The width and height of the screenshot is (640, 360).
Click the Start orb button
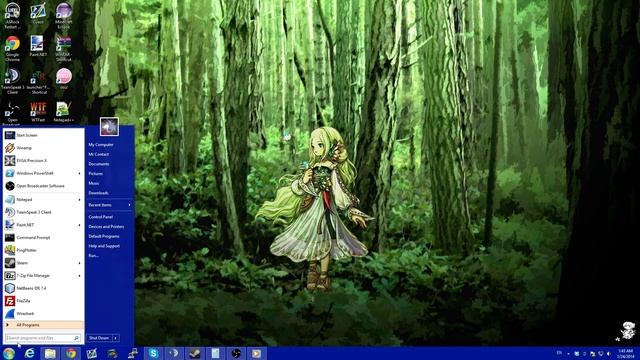click(x=9, y=353)
